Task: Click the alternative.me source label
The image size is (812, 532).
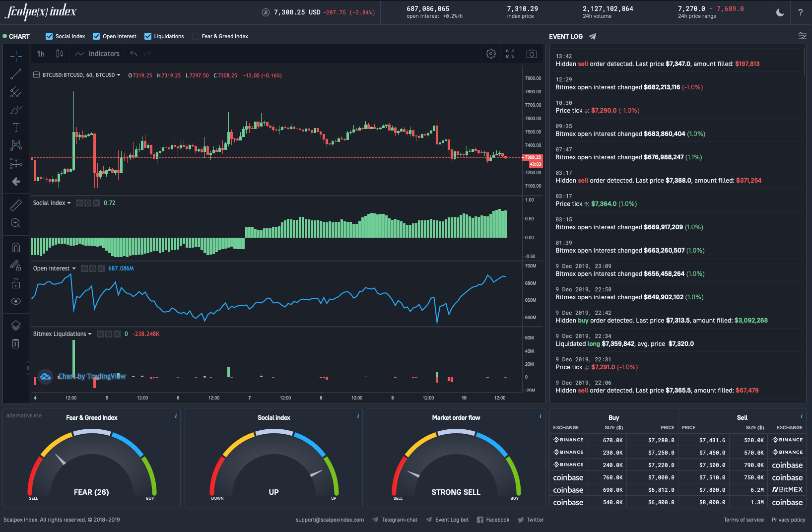Action: coord(24,415)
